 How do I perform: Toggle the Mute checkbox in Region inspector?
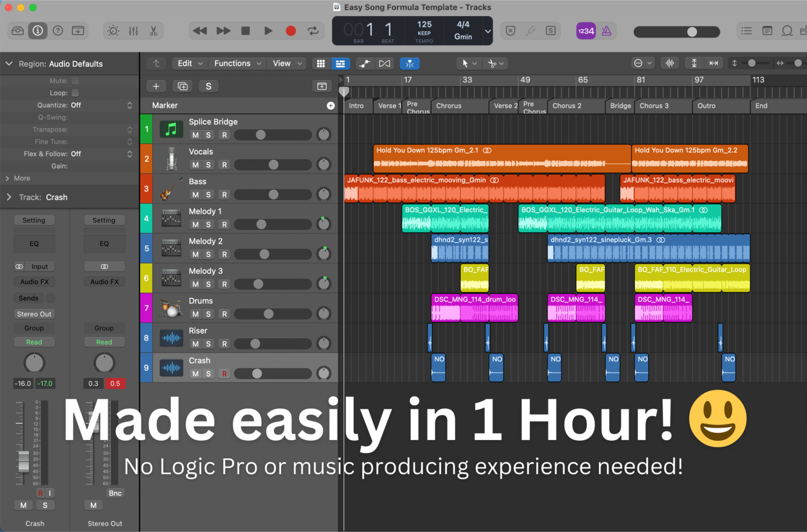tap(75, 81)
